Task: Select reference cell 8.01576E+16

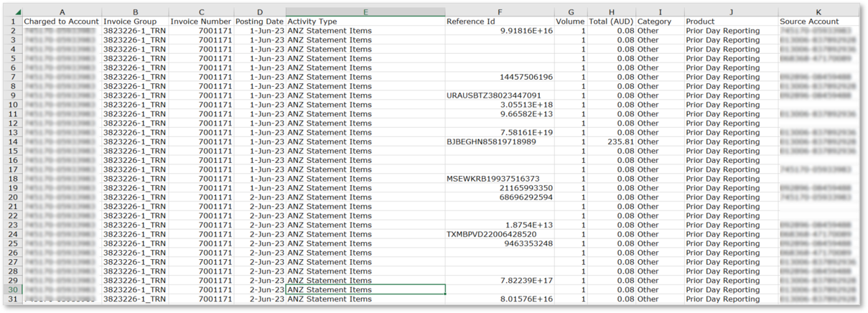Action: pos(500,299)
